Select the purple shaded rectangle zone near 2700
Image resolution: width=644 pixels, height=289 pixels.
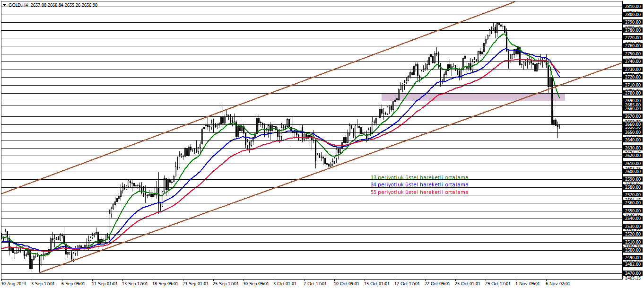(473, 97)
